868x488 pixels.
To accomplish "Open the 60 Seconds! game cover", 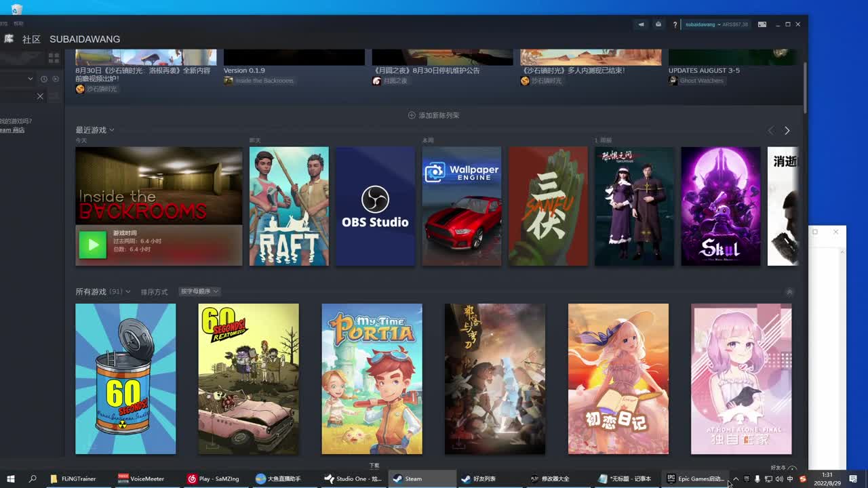I will pyautogui.click(x=125, y=379).
